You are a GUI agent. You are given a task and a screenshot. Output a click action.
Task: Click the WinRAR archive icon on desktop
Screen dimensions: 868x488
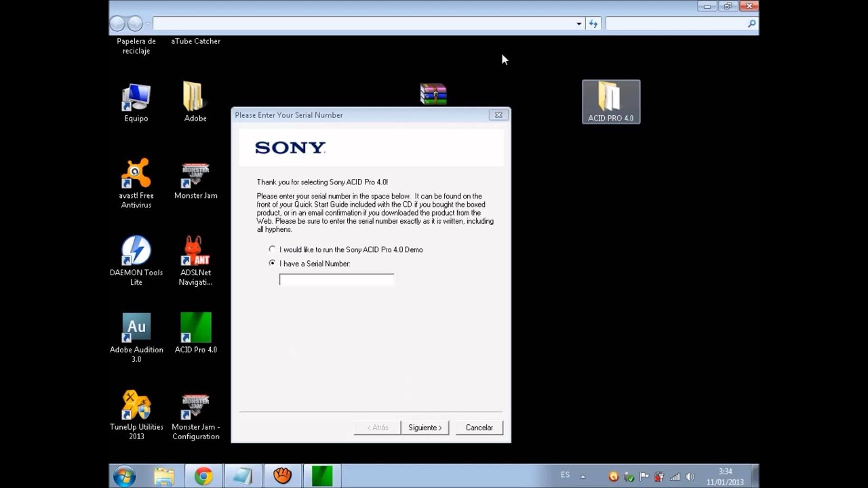tap(433, 94)
